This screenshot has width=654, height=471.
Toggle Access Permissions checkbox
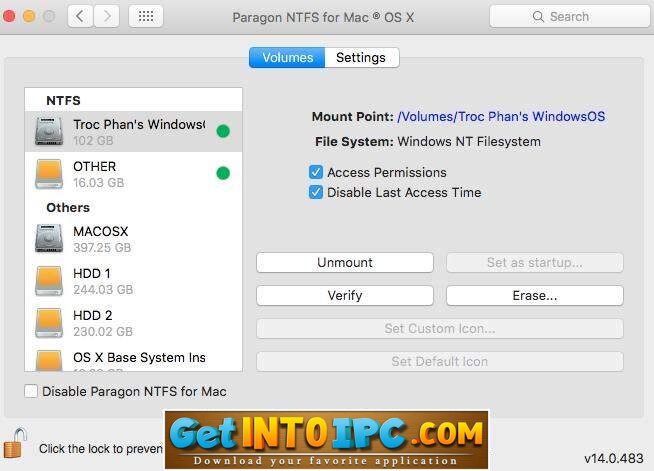(x=316, y=172)
